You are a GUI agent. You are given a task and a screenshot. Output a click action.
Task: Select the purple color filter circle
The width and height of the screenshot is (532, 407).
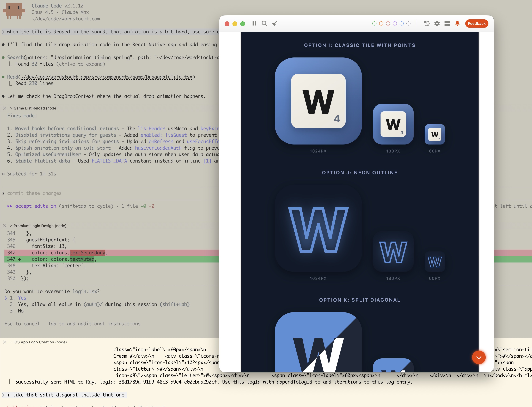(395, 23)
